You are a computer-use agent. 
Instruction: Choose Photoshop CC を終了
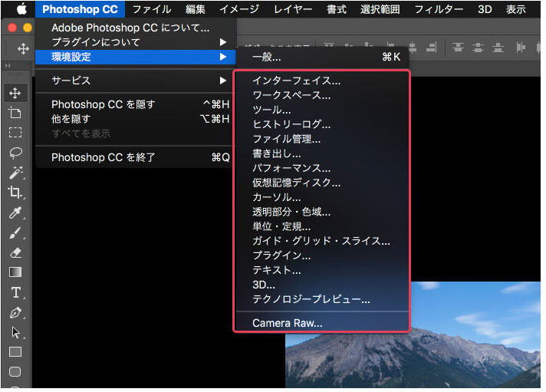pyautogui.click(x=136, y=157)
